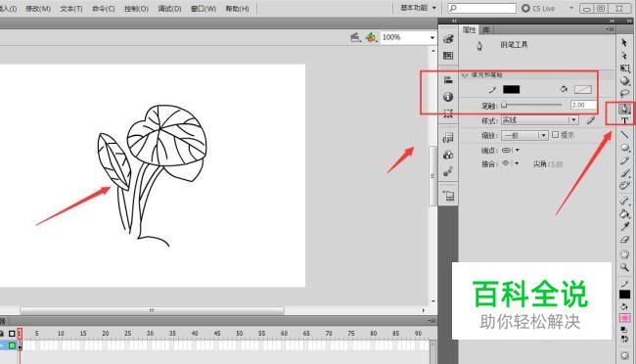The width and height of the screenshot is (636, 364).
Task: Click the Black and White colors icon
Action: (624, 330)
